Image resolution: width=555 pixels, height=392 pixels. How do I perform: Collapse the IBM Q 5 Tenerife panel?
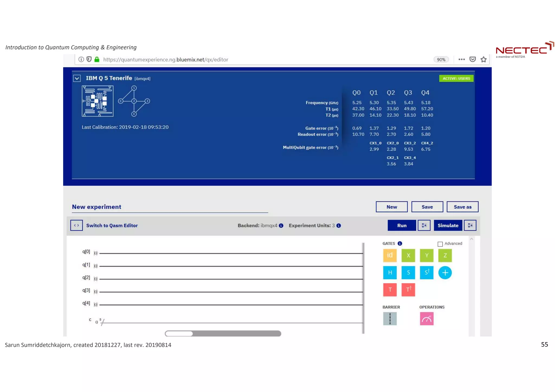click(77, 79)
